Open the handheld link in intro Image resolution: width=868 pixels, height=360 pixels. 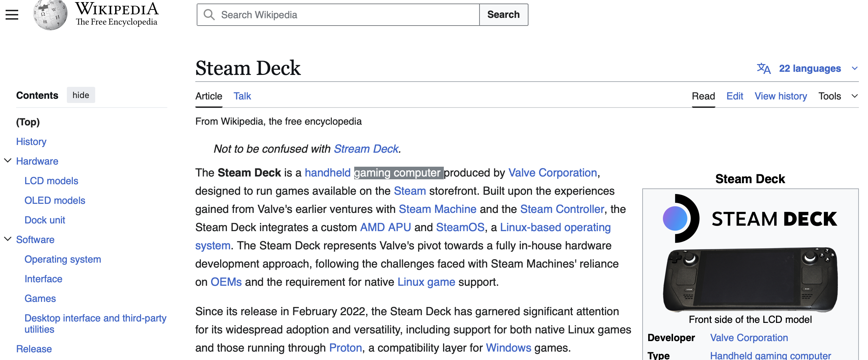pyautogui.click(x=328, y=173)
